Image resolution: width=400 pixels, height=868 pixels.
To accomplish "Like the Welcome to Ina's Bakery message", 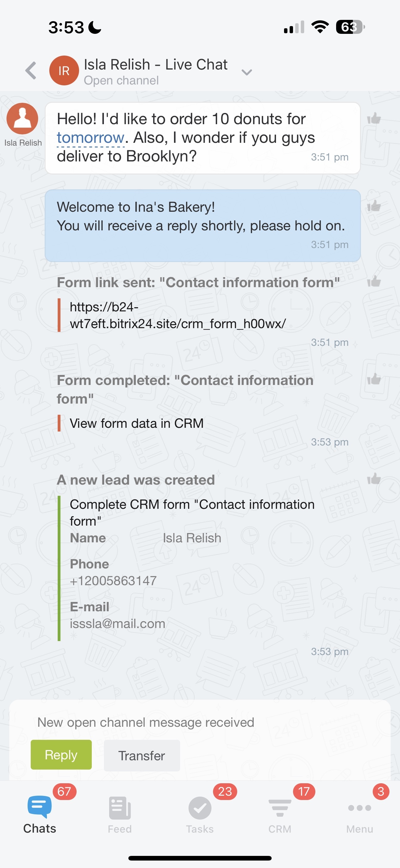I will (374, 206).
